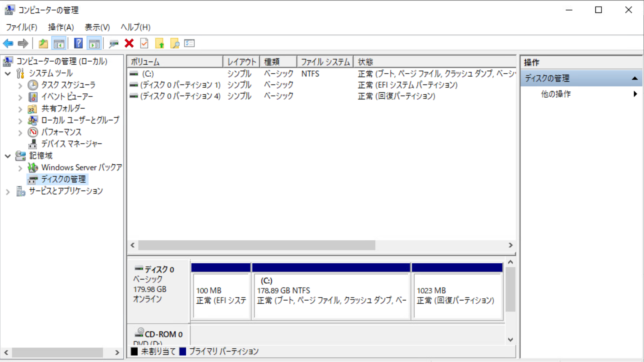Expand the サービスとアプリケーション node

pyautogui.click(x=8, y=192)
